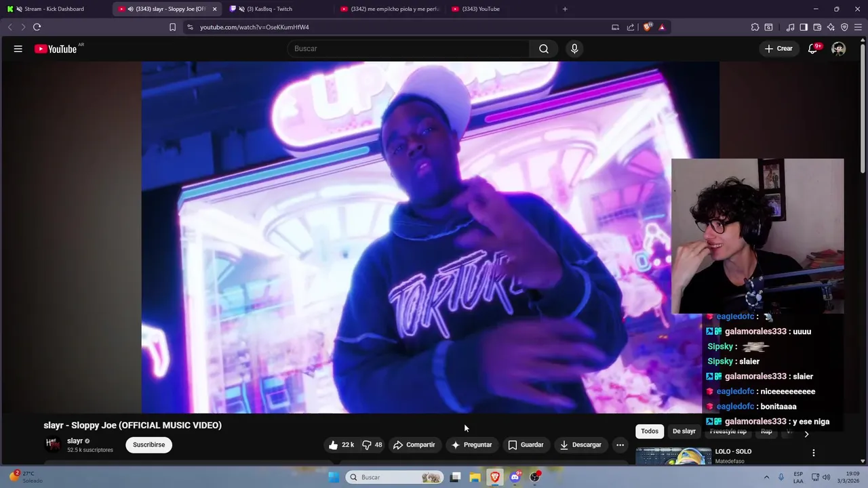Share the video with Compartir
The height and width of the screenshot is (488, 868).
(x=414, y=445)
